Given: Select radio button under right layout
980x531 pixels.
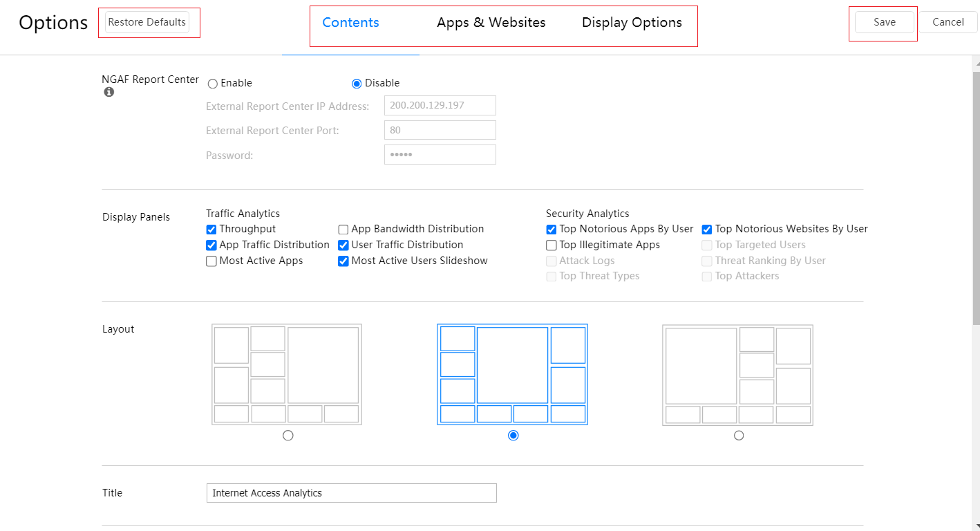Looking at the screenshot, I should coord(739,436).
